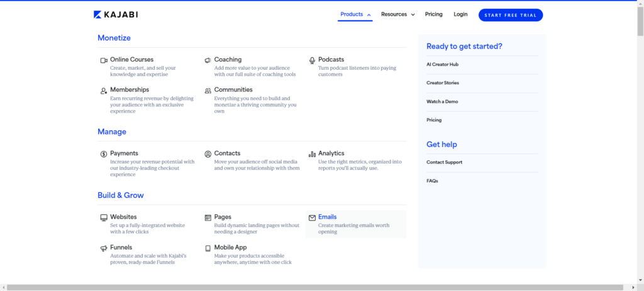Click the Monetize section heading
This screenshot has height=291, width=644.
(x=114, y=38)
